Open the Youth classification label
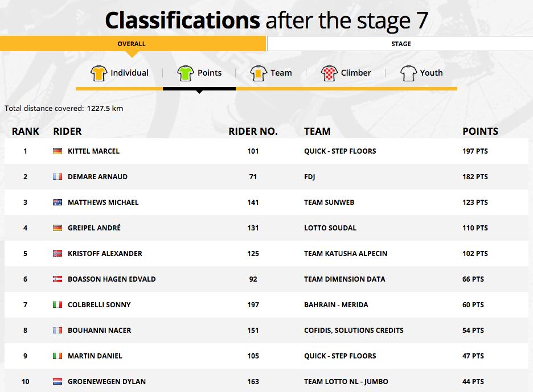The image size is (533, 392). coord(432,73)
